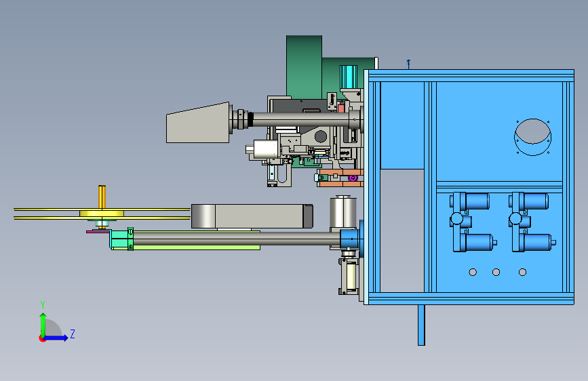The height and width of the screenshot is (381, 588).
Task: Select the white cylindrical motor beside mechanism
Action: [265, 150]
